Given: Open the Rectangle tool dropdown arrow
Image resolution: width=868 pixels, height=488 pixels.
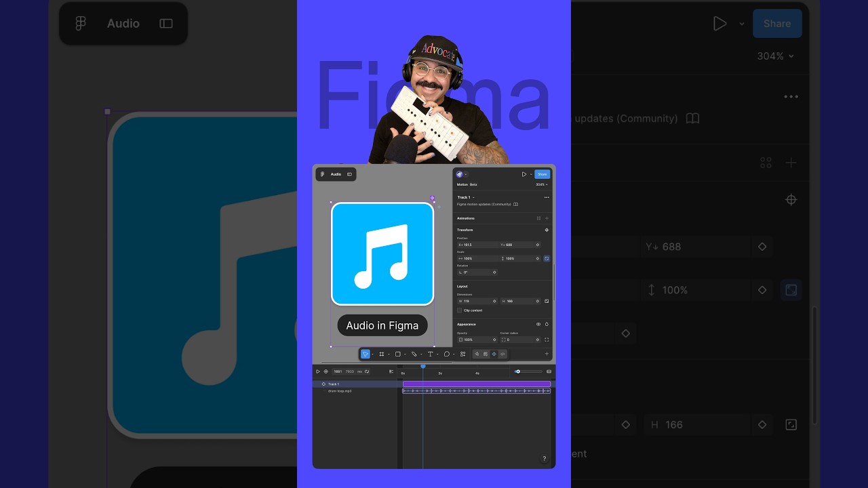Looking at the screenshot, I should (x=405, y=354).
